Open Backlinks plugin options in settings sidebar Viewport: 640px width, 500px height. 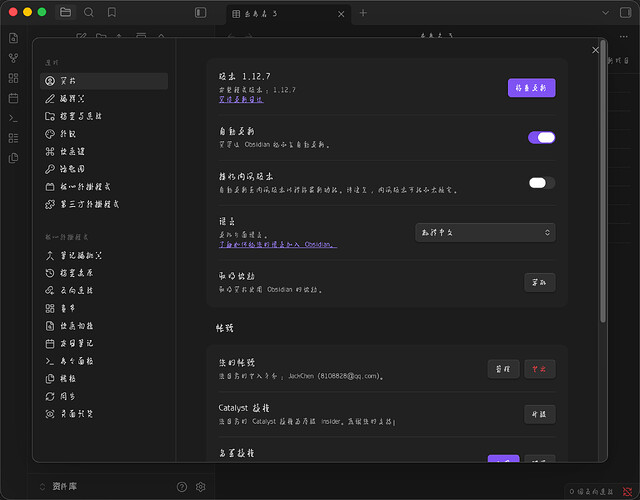104,291
